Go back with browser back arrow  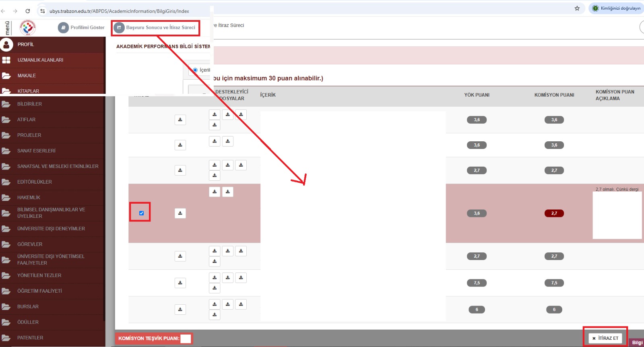[3, 11]
